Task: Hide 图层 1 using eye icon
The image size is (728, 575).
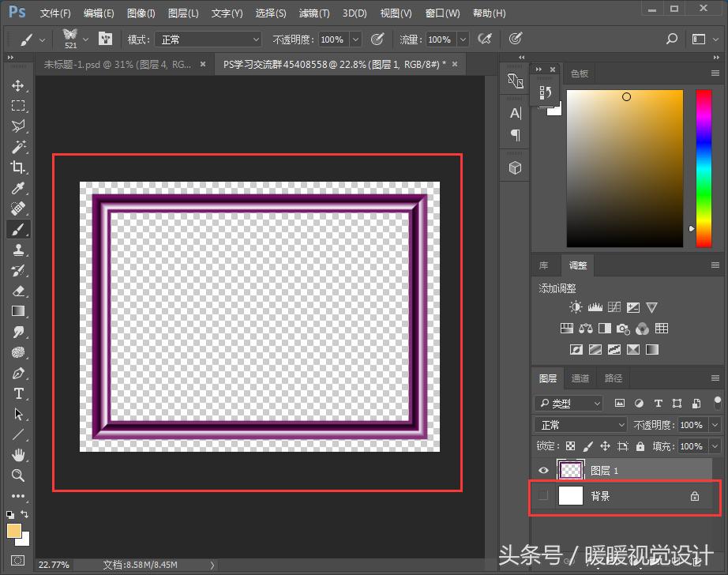Action: [x=542, y=471]
